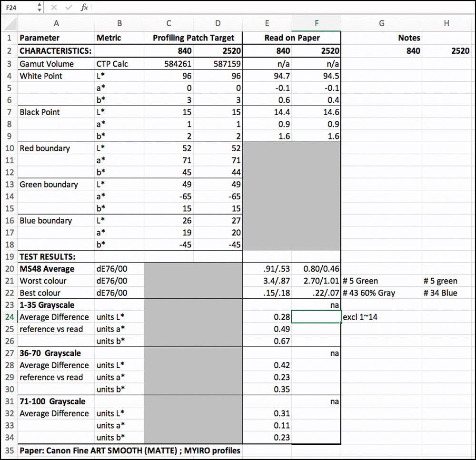
Task: Click the 'Read on Paper' header cell
Action: pos(291,38)
